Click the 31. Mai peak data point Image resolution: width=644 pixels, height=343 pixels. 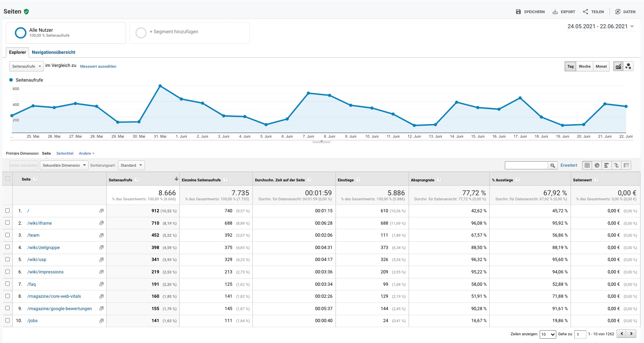click(160, 86)
